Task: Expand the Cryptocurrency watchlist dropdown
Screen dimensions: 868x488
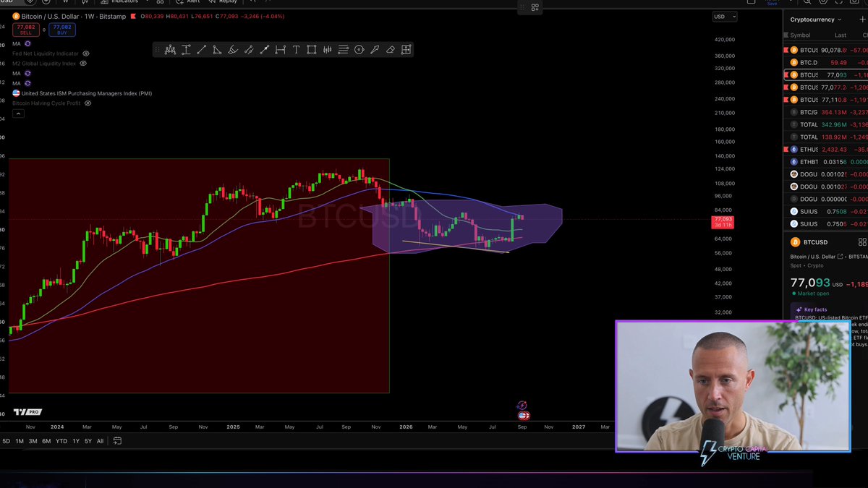Action: point(816,20)
